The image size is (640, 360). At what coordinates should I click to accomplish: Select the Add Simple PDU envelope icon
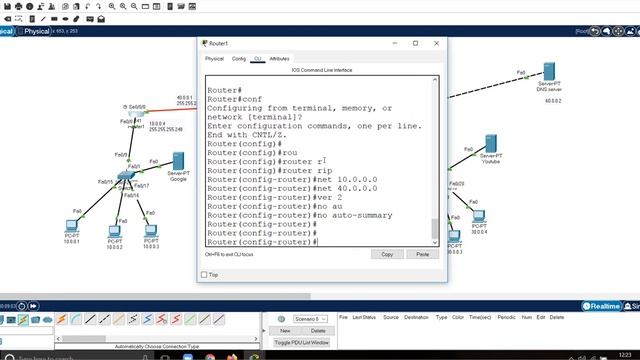click(x=90, y=19)
